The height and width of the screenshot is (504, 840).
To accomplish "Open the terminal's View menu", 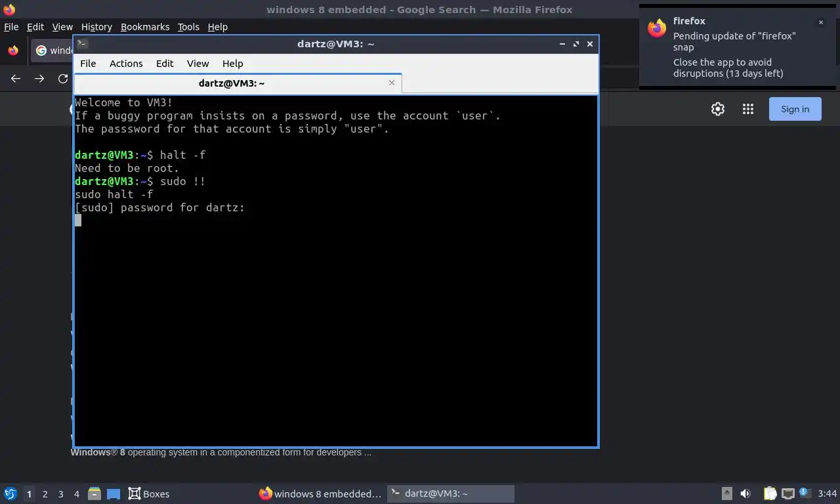I will [x=198, y=64].
